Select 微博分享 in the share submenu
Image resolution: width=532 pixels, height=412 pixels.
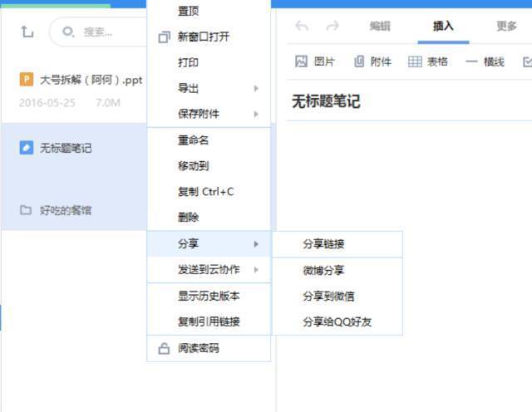(337, 271)
